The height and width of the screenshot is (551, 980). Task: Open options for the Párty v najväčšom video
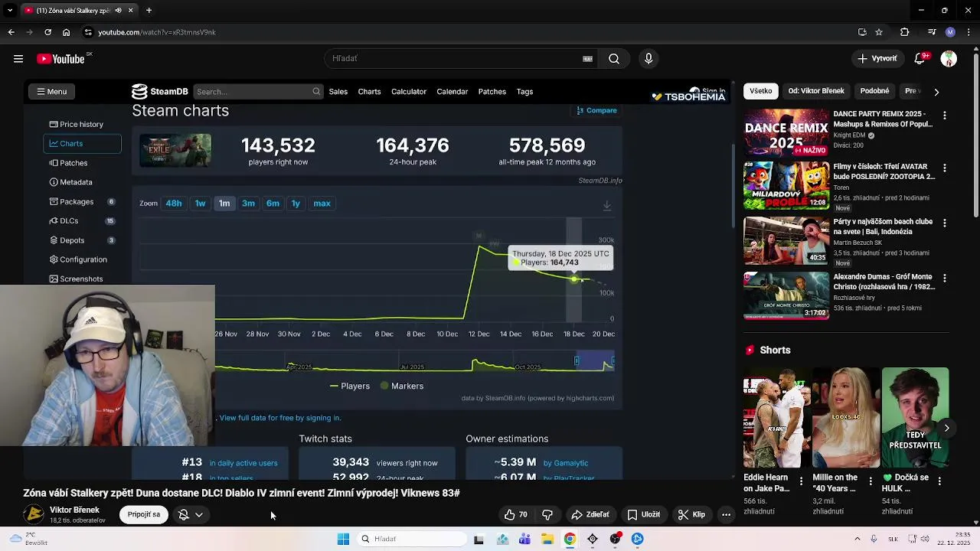(944, 223)
